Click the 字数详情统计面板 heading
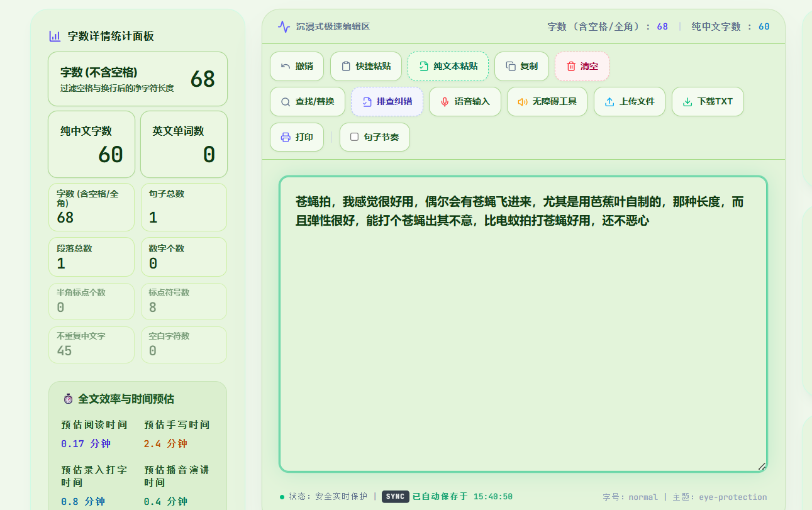 111,36
